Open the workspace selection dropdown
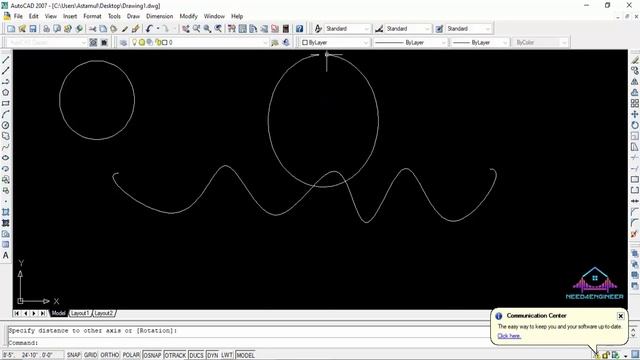Image resolution: width=640 pixels, height=360 pixels. [x=47, y=42]
